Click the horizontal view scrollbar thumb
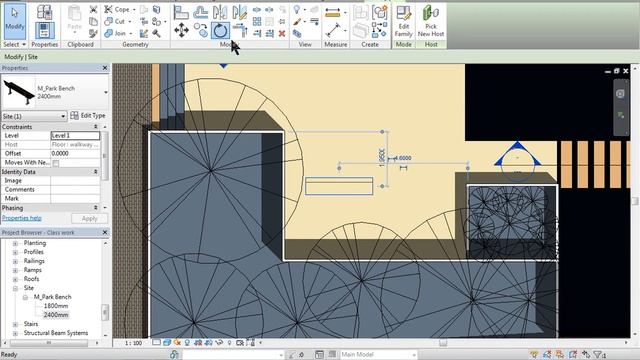 click(443, 343)
